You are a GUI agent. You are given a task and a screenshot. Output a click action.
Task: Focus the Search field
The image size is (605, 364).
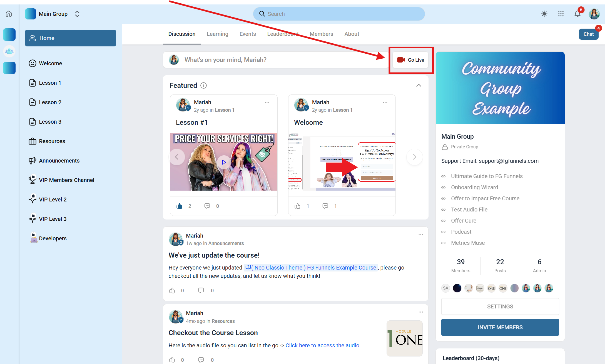[x=339, y=14]
